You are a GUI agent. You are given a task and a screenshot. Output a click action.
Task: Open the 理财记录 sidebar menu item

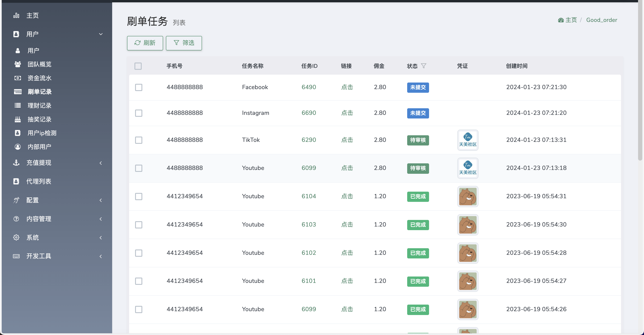57,105
